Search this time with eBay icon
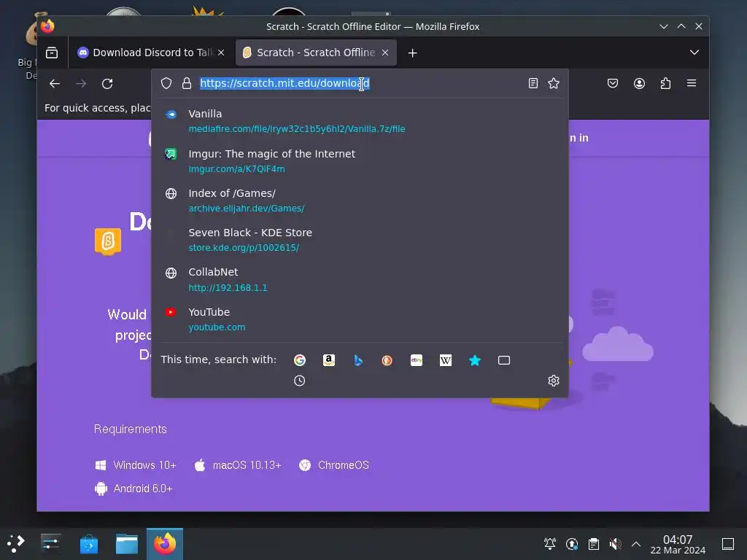The image size is (747, 560). [417, 360]
